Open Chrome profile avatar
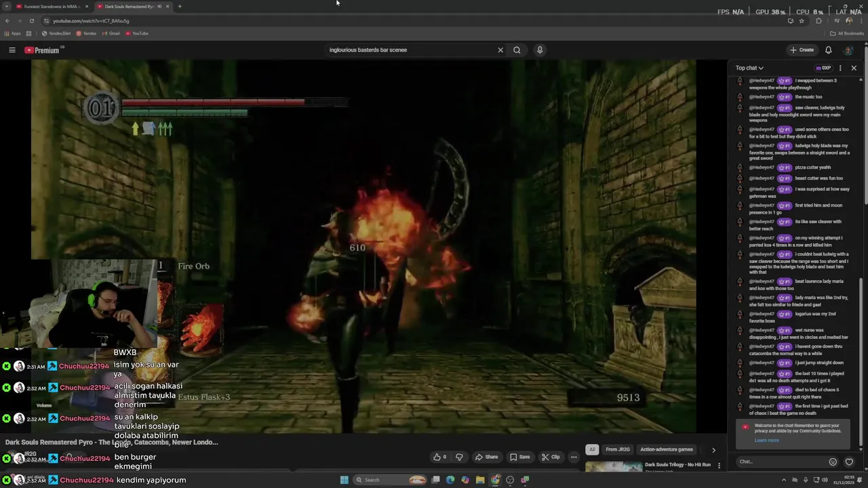 [849, 21]
